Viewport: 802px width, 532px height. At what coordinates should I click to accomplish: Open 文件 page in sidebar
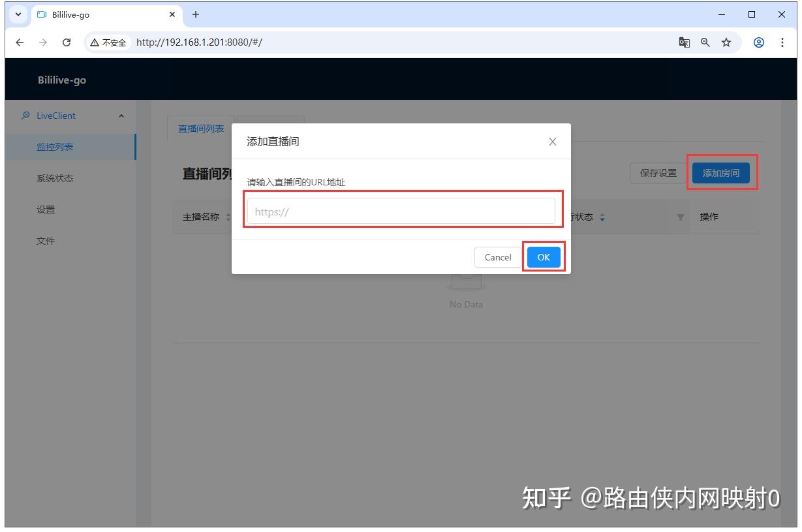46,241
